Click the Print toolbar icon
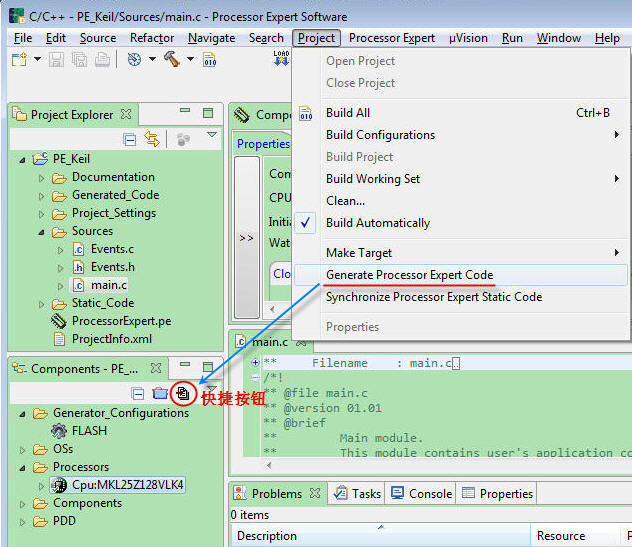This screenshot has height=547, width=632. click(x=102, y=60)
